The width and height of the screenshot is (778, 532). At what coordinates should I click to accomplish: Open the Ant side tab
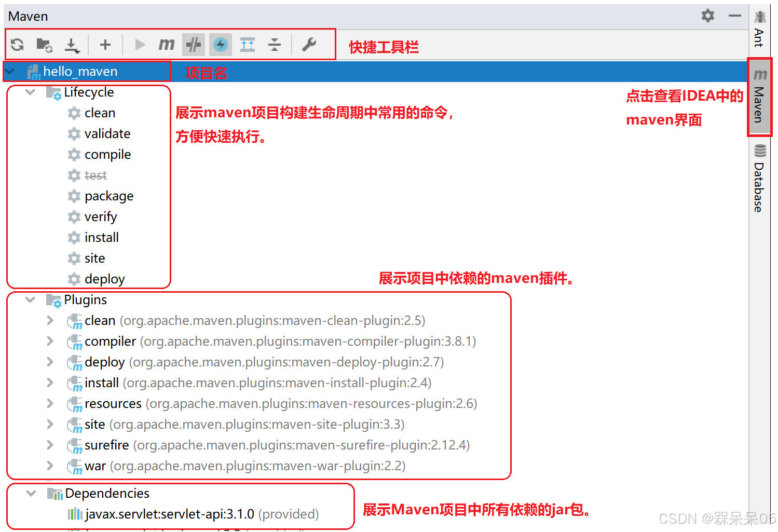759,29
